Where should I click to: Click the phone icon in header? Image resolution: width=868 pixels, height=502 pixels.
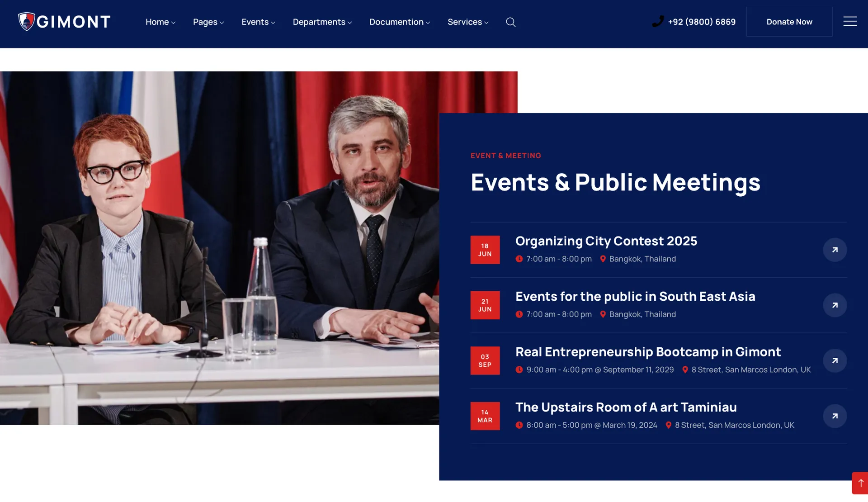(658, 21)
